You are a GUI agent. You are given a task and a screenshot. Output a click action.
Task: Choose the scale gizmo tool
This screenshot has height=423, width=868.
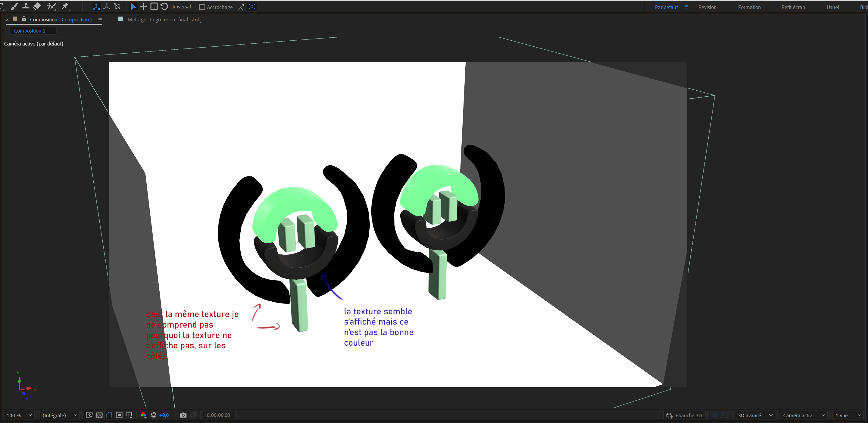tap(154, 6)
